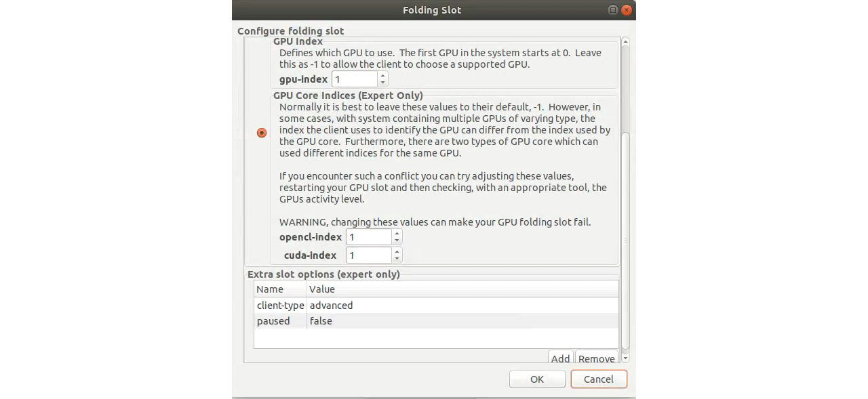Decrease the gpu-index value with down arrow
This screenshot has width=868, height=399.
tap(382, 83)
